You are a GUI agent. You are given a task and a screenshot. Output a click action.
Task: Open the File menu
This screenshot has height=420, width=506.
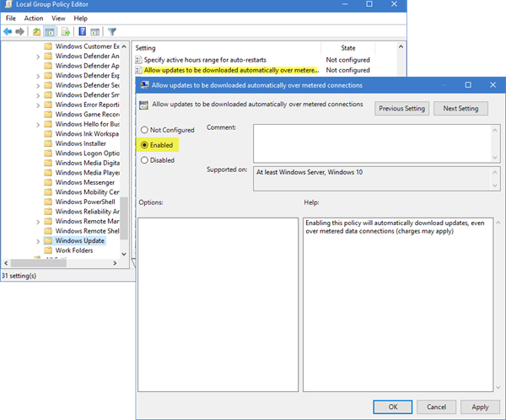pyautogui.click(x=11, y=19)
